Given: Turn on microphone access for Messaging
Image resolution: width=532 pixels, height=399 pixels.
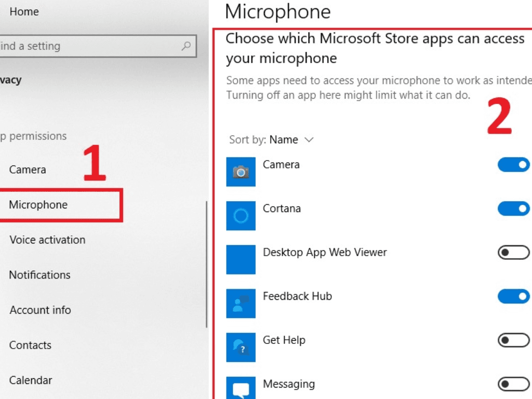Looking at the screenshot, I should point(513,384).
